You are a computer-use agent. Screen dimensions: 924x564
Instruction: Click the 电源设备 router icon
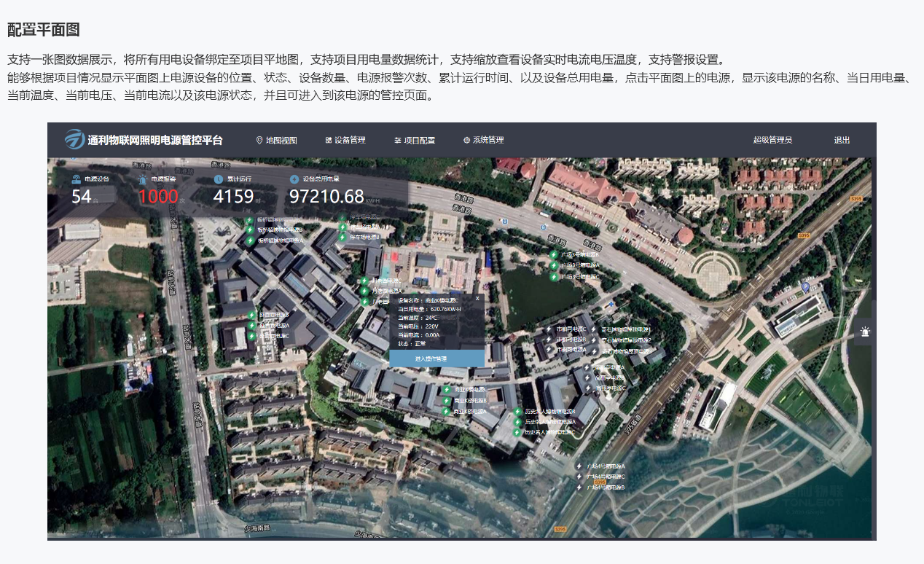[76, 179]
